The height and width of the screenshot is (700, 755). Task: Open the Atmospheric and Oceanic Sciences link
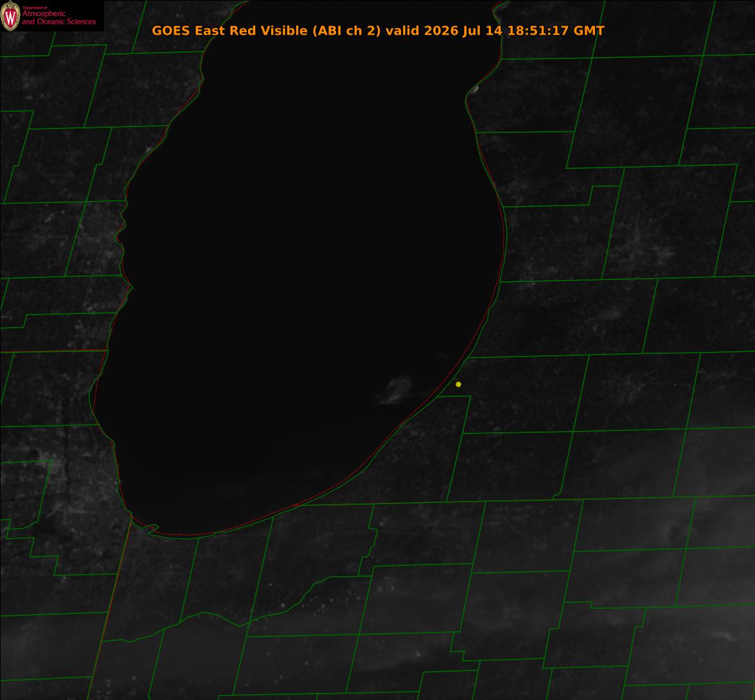click(x=58, y=18)
